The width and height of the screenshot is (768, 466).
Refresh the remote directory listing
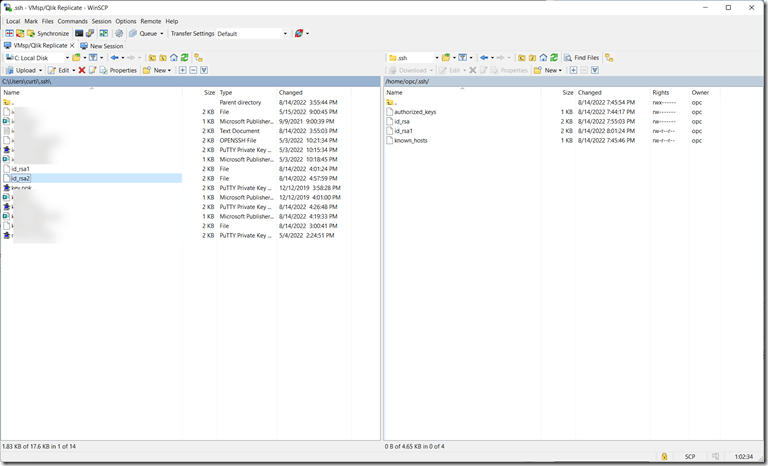(x=555, y=58)
